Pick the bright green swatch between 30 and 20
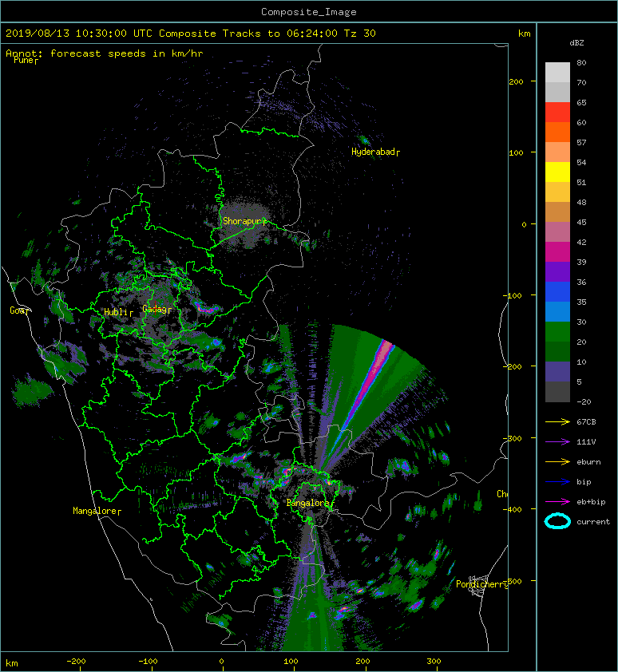This screenshot has height=672, width=618. click(x=557, y=332)
